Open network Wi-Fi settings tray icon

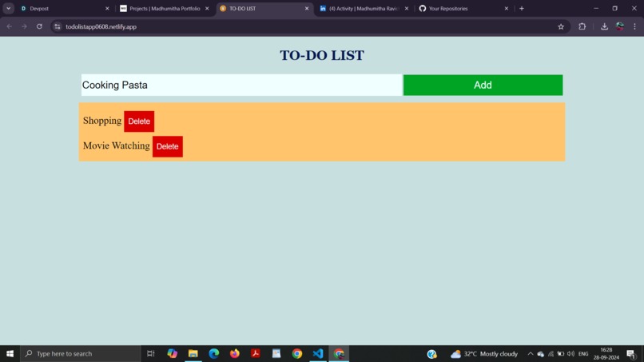(x=551, y=354)
